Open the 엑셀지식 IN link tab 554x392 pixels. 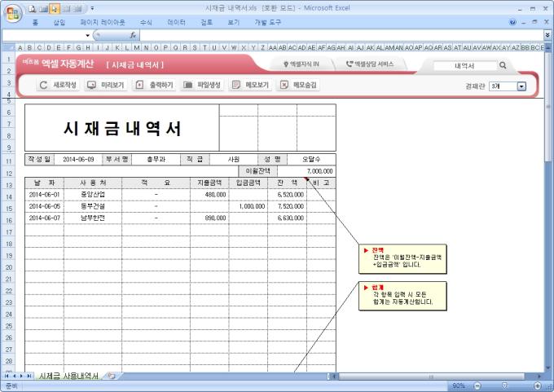(x=301, y=64)
